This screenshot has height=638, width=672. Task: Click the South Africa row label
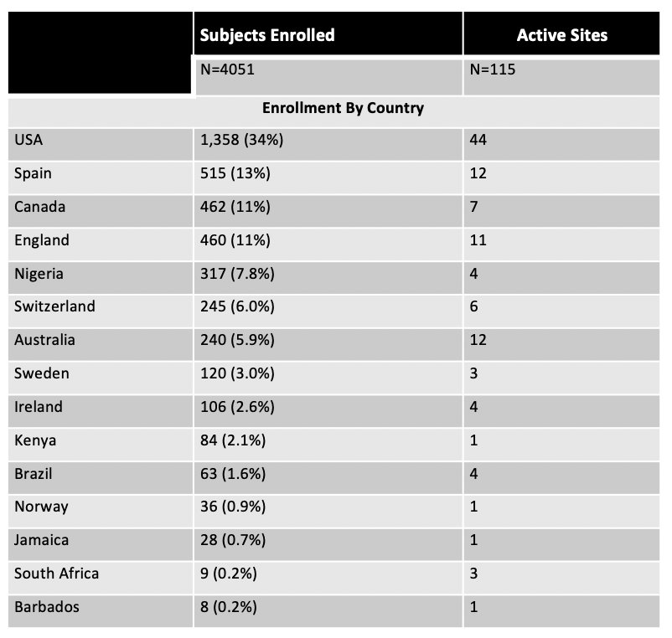[101, 578]
